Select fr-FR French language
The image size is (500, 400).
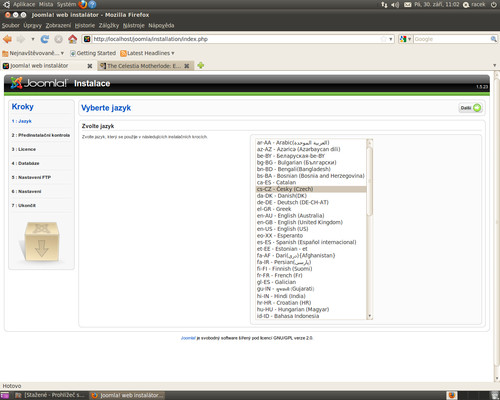[x=311, y=275]
